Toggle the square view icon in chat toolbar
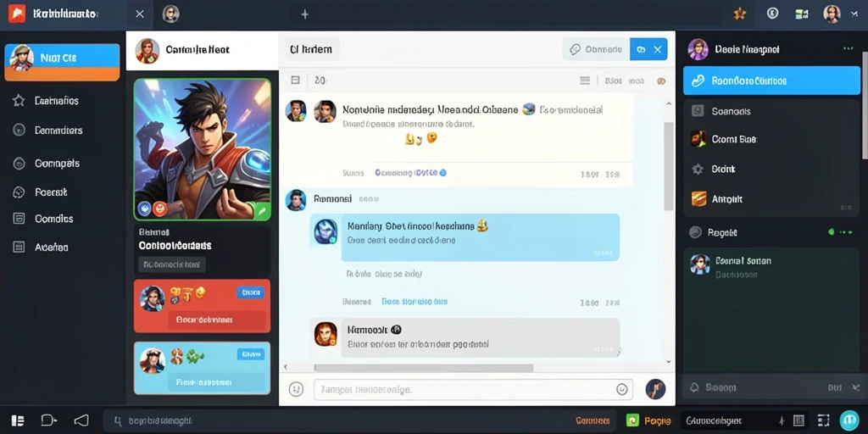Image resolution: width=868 pixels, height=434 pixels. point(296,81)
